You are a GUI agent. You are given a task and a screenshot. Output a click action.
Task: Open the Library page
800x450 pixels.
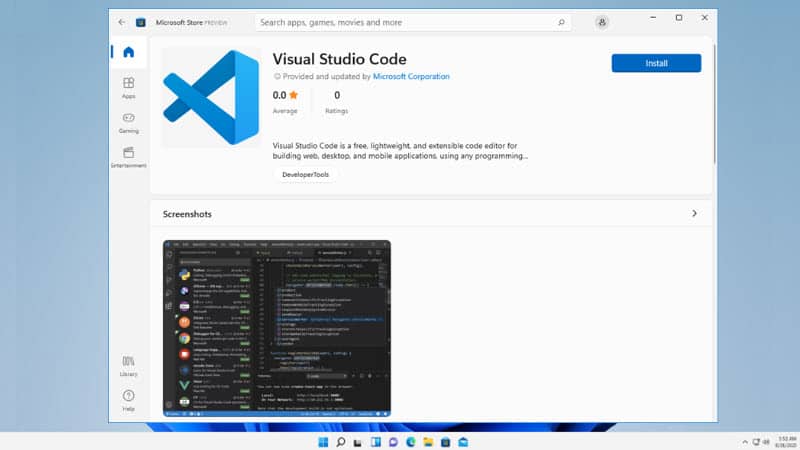tap(129, 366)
